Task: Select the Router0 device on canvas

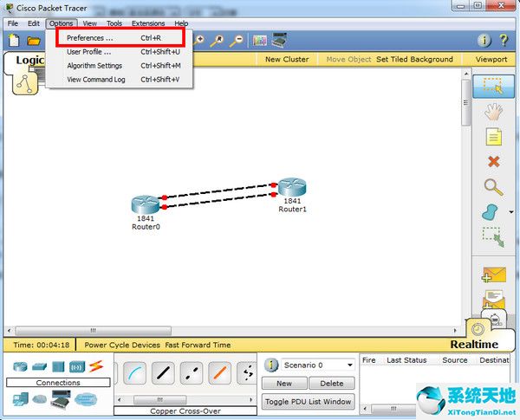Action: [x=146, y=204]
